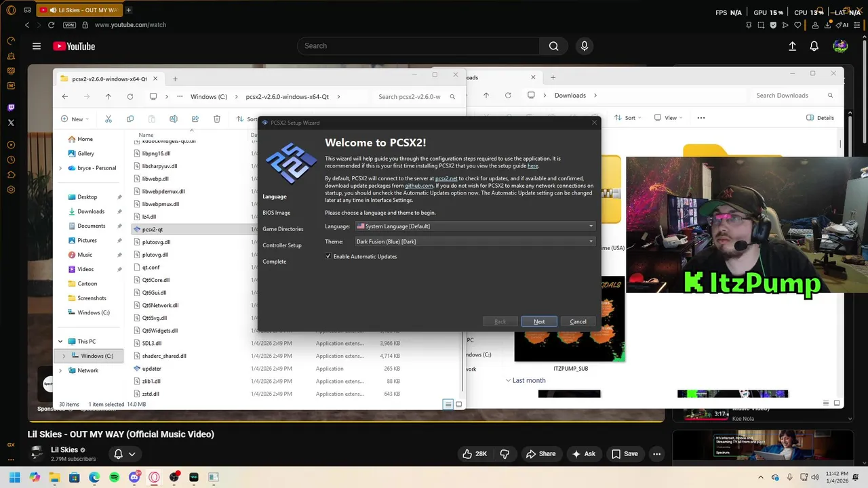Viewport: 868px width, 488px height.
Task: Open Spotify from the taskbar
Action: 114,477
